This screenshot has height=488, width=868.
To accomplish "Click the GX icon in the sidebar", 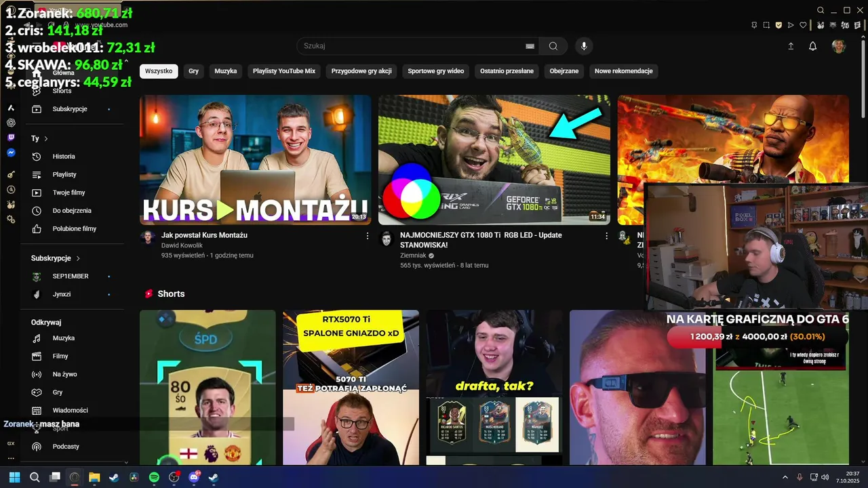I will [11, 443].
